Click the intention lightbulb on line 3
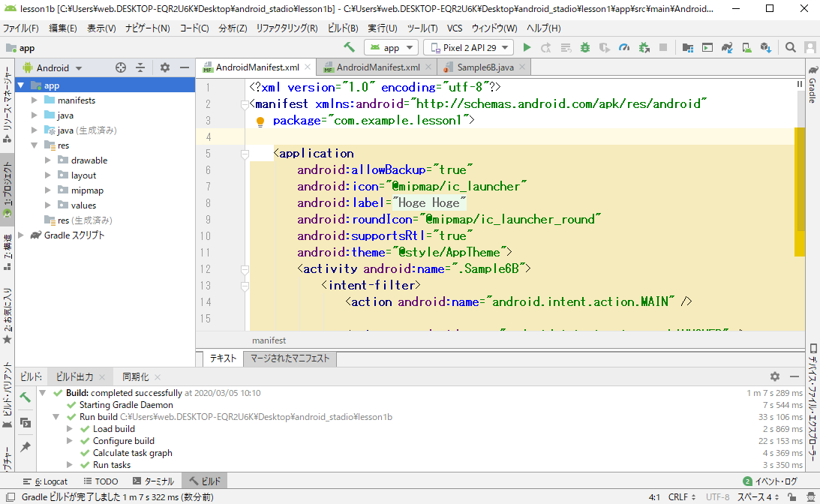Screen dimensions: 820x504 (260, 121)
